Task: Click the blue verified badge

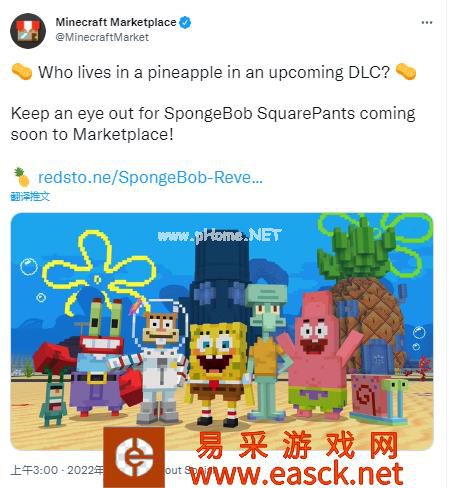Action: tap(185, 22)
